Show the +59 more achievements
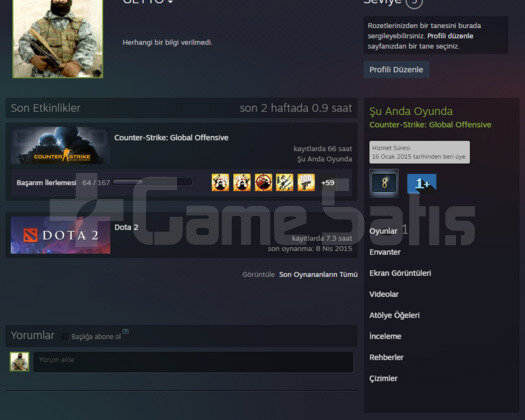The image size is (525, 420). 327,183
